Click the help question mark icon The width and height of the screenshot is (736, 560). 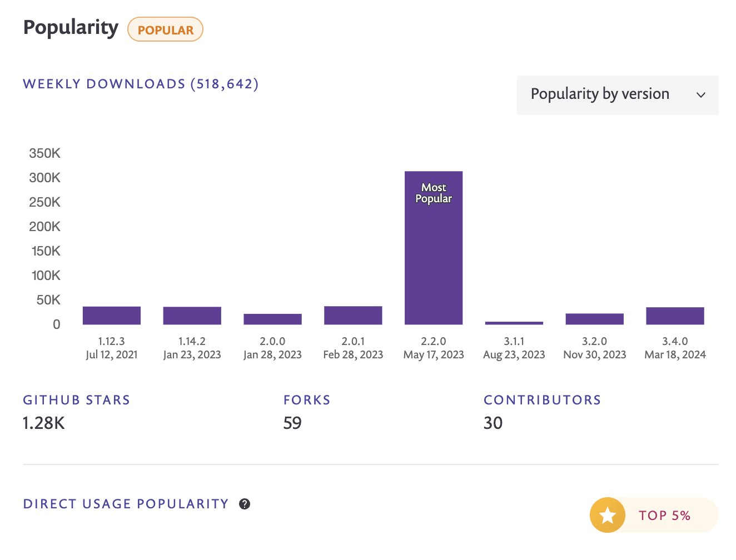click(x=245, y=504)
